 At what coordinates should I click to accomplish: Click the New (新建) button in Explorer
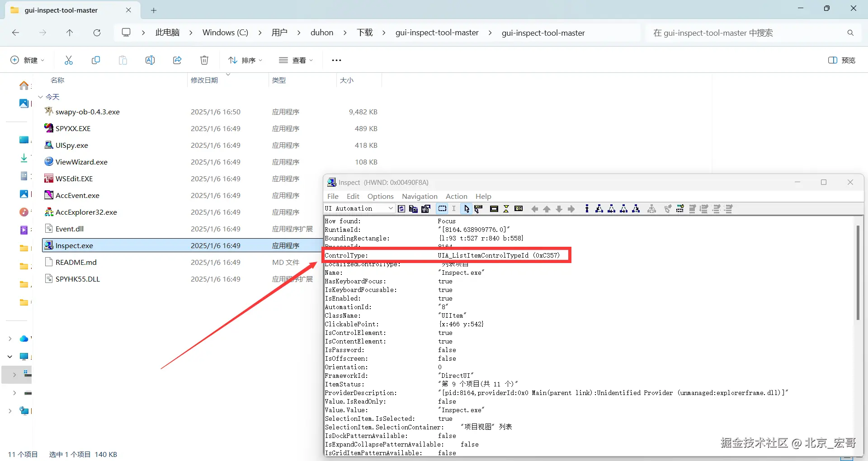click(27, 60)
